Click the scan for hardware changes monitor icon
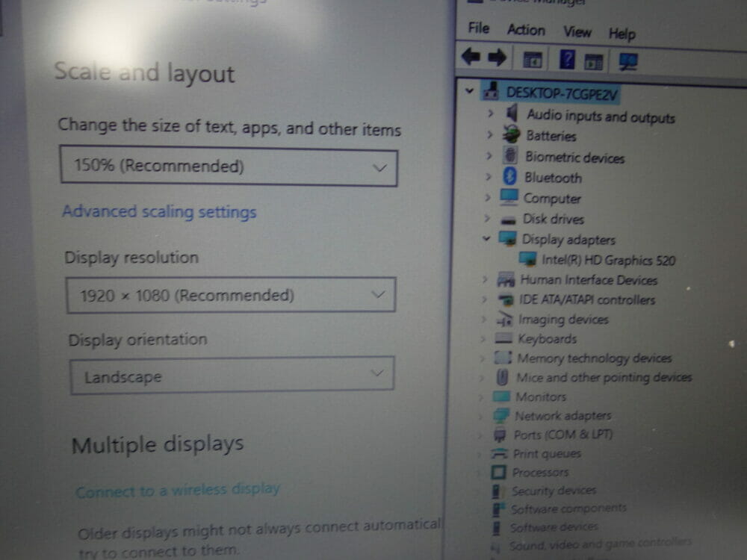The image size is (747, 560). tap(628, 61)
